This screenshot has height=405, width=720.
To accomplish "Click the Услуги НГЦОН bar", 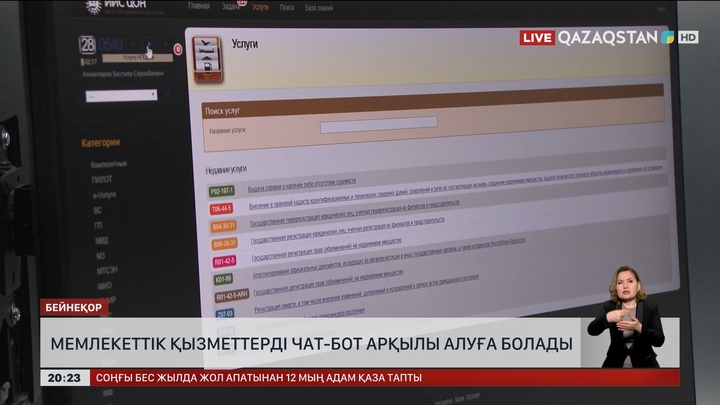I will [137, 58].
